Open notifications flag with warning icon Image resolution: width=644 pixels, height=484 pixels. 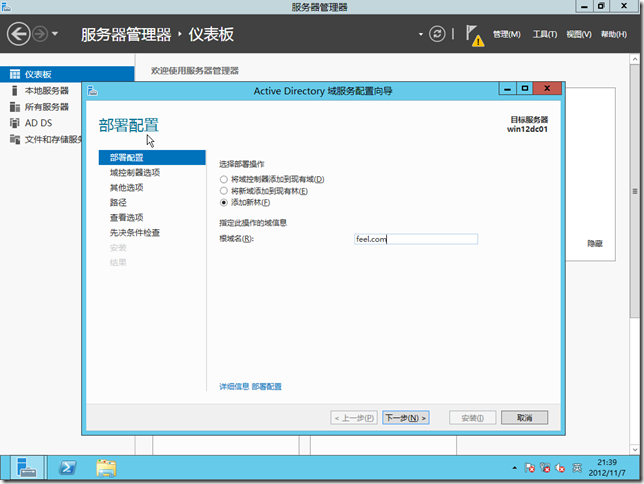(474, 35)
